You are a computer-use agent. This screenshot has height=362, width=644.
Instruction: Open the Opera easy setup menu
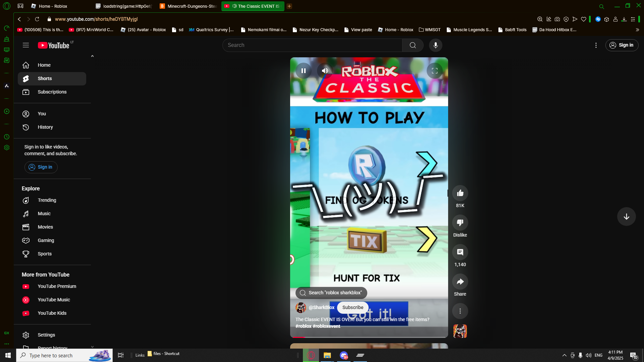coord(633,19)
